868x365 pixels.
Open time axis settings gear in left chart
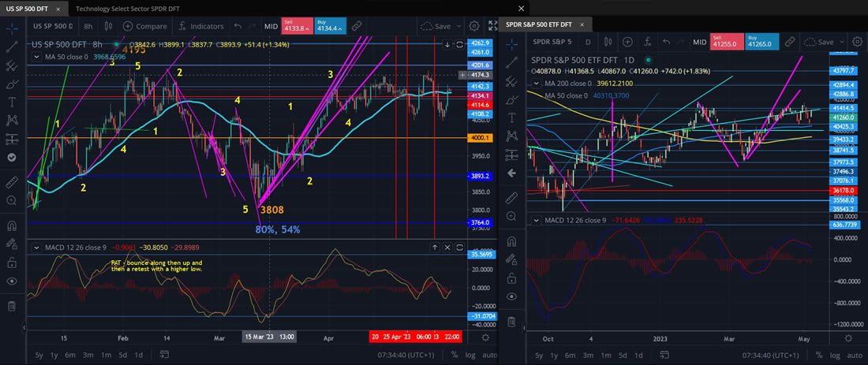coord(485,337)
